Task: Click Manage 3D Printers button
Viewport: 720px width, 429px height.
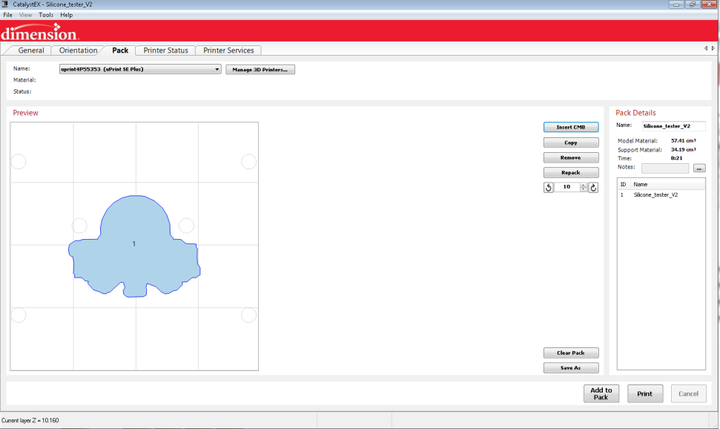Action: click(260, 70)
